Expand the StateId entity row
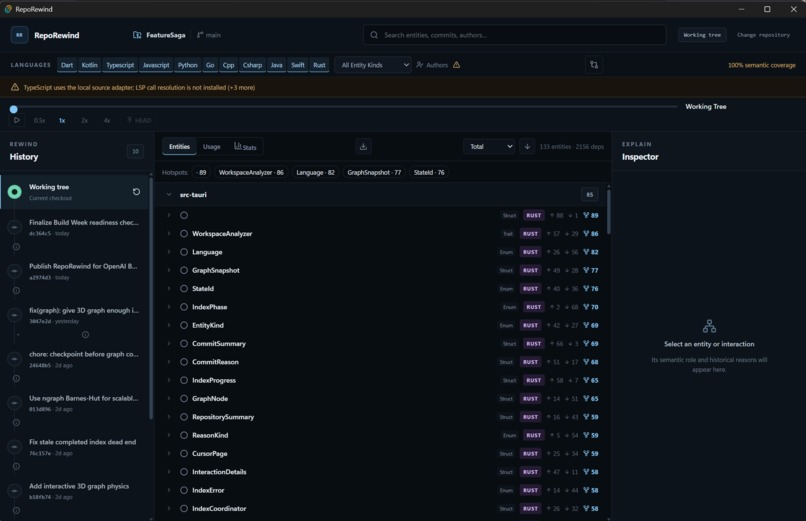 pos(169,289)
